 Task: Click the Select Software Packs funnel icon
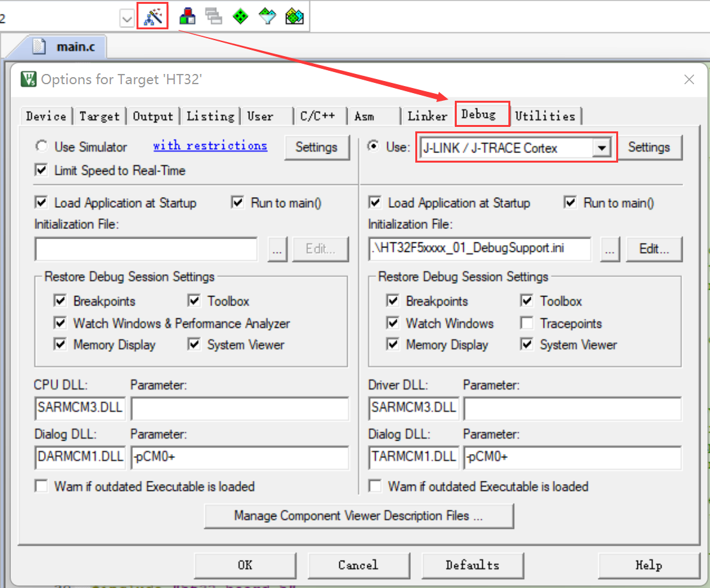267,17
